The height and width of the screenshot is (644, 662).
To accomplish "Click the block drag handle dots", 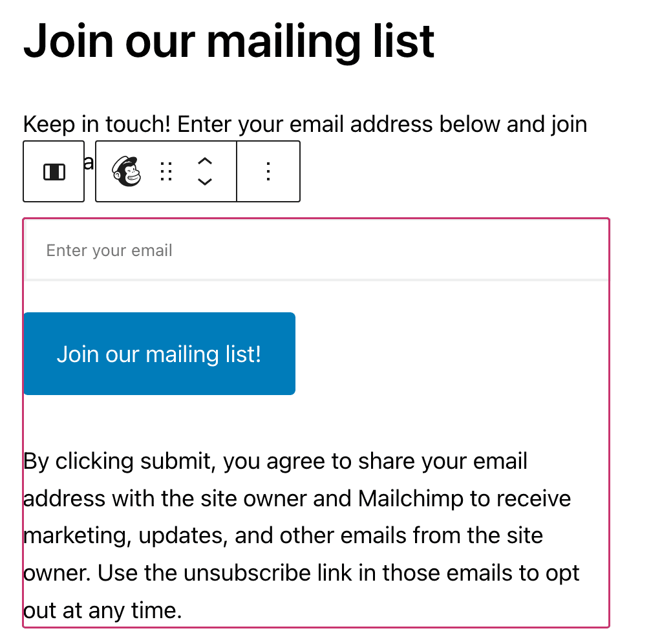I will pyautogui.click(x=166, y=172).
